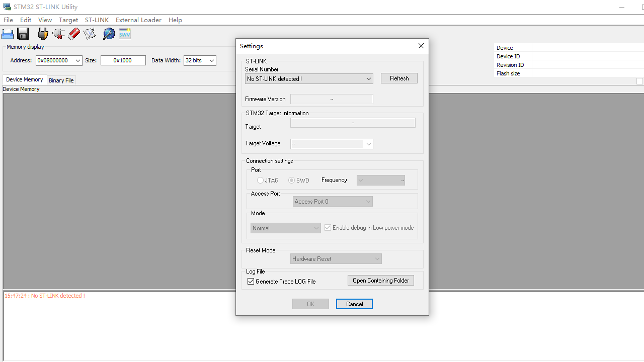The image size is (644, 362).
Task: Open the Target Voltage dropdown
Action: pyautogui.click(x=368, y=144)
